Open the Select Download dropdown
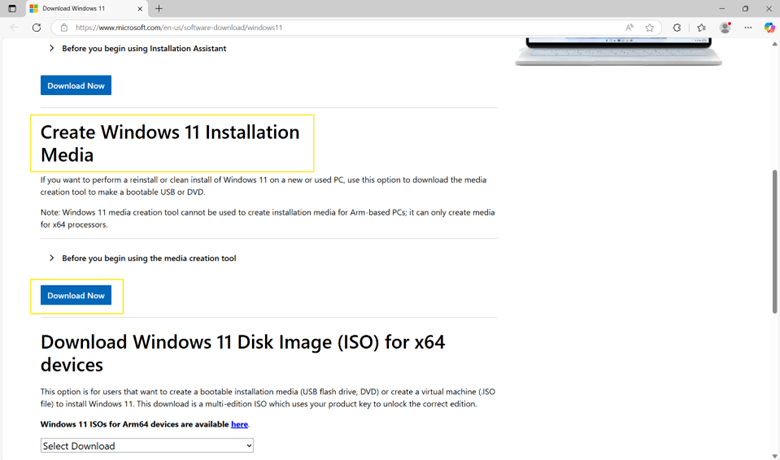 coord(147,446)
